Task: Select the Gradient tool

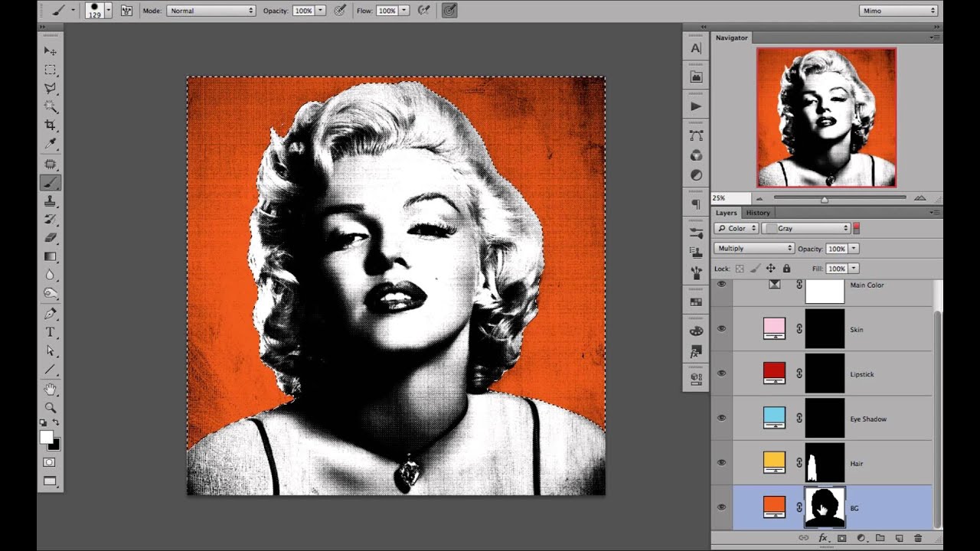Action: (x=50, y=256)
